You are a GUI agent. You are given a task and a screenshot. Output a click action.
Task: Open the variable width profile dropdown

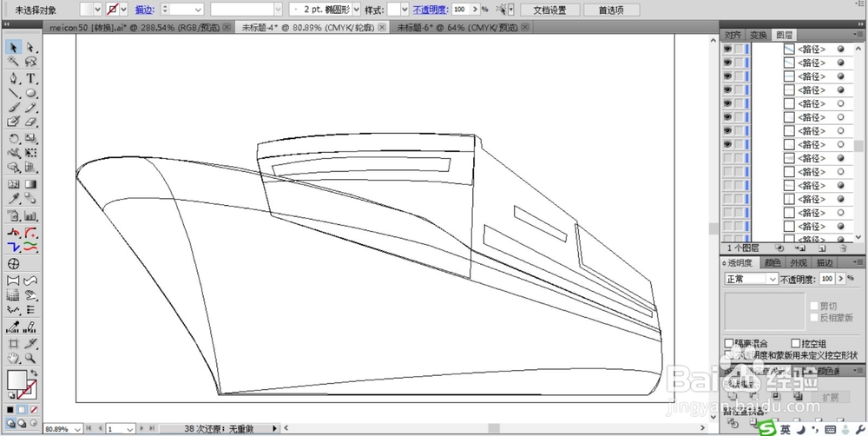pos(278,10)
